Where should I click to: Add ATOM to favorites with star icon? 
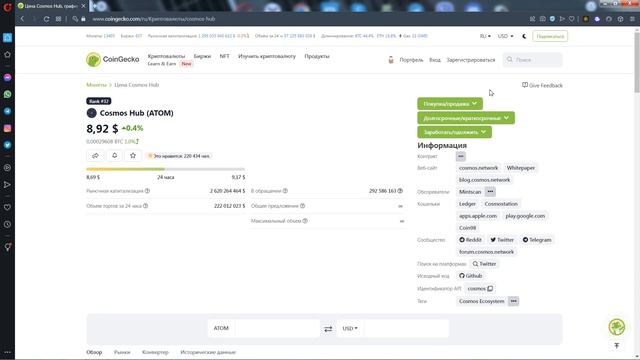click(133, 156)
